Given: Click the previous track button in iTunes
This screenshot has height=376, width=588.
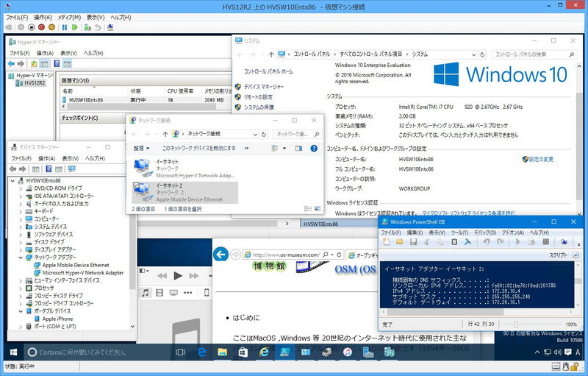Looking at the screenshot, I should click(x=162, y=276).
